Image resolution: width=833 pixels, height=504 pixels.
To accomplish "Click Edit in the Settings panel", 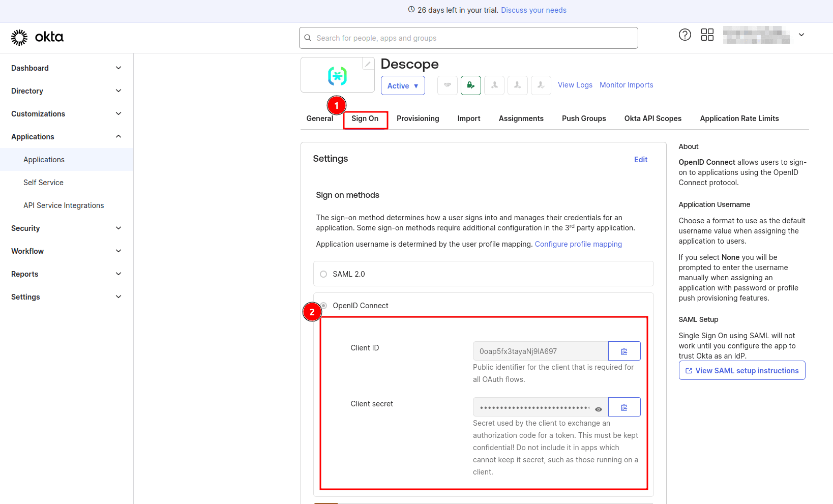I will tap(640, 159).
